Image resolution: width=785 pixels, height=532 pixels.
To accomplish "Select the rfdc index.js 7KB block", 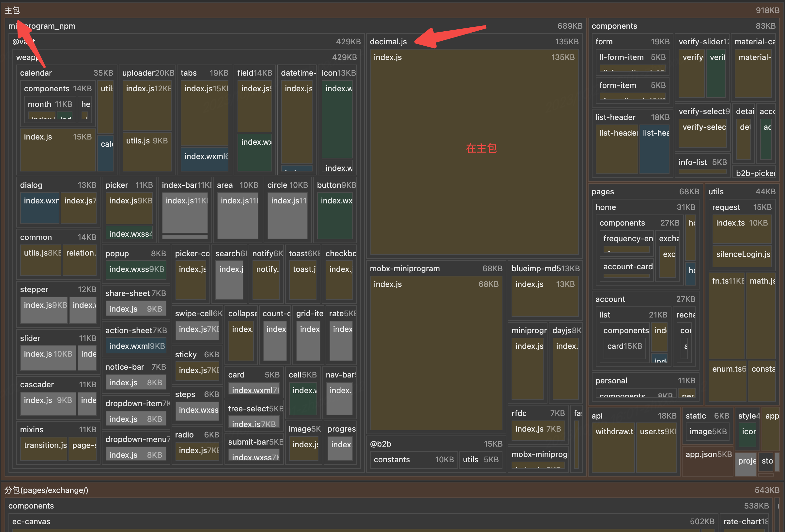I will click(538, 430).
